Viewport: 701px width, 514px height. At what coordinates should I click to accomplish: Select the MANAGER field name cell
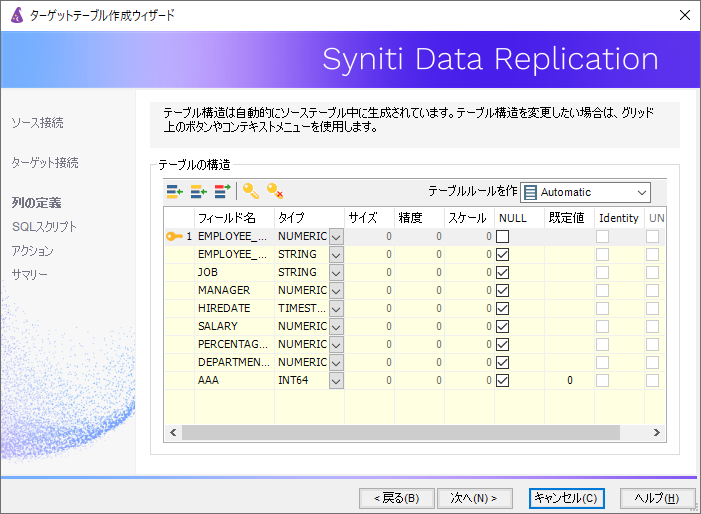click(234, 291)
